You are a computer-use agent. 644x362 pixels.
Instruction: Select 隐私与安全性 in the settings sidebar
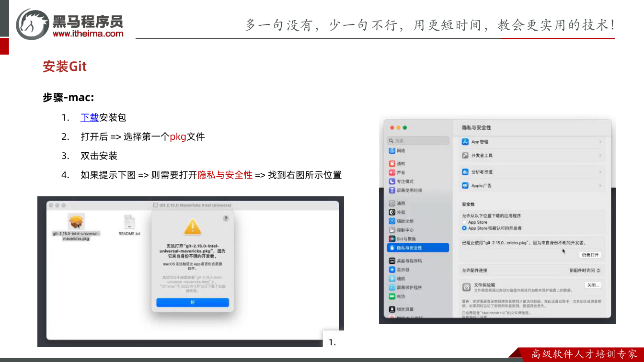[418, 248]
